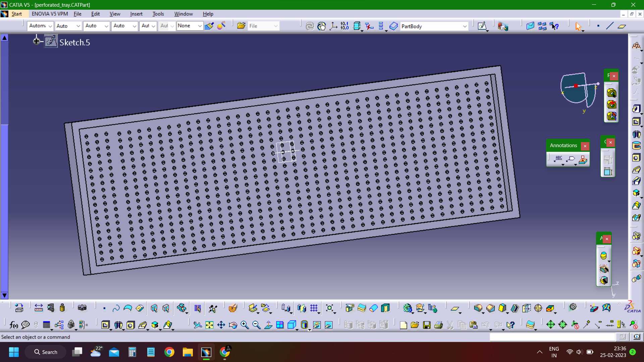The height and width of the screenshot is (362, 644).
Task: Toggle the Swap visible space icon
Action: coord(329,325)
